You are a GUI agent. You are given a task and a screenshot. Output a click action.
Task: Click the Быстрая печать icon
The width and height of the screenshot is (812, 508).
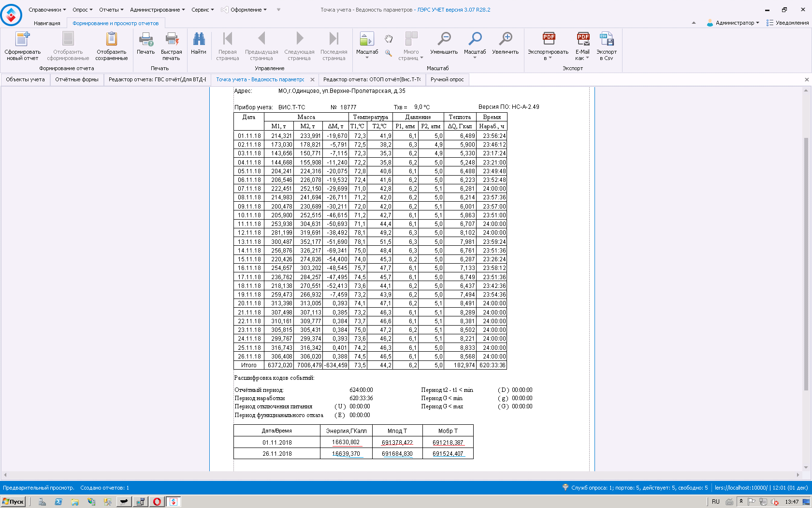(172, 39)
